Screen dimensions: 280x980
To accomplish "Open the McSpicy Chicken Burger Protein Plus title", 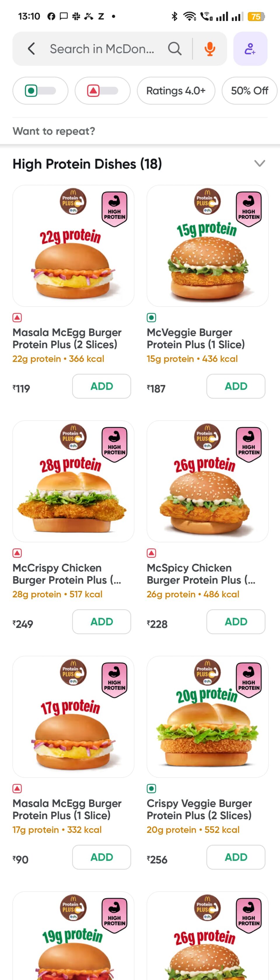I will pos(201,574).
